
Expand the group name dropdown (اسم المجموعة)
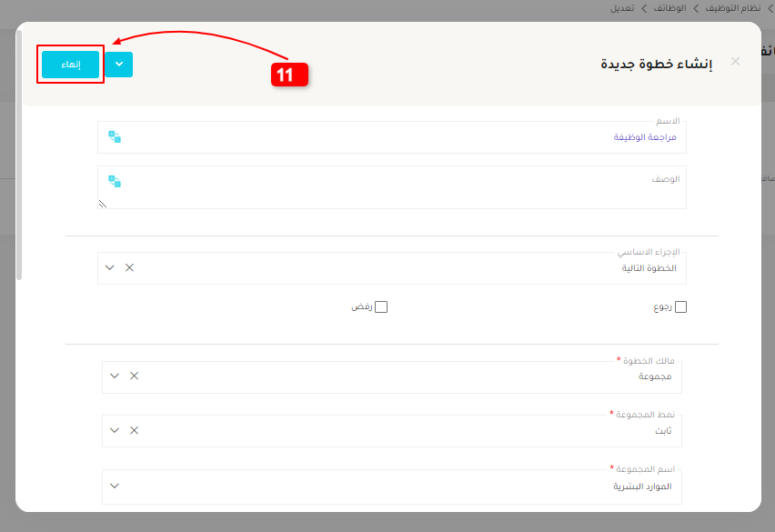(x=115, y=485)
